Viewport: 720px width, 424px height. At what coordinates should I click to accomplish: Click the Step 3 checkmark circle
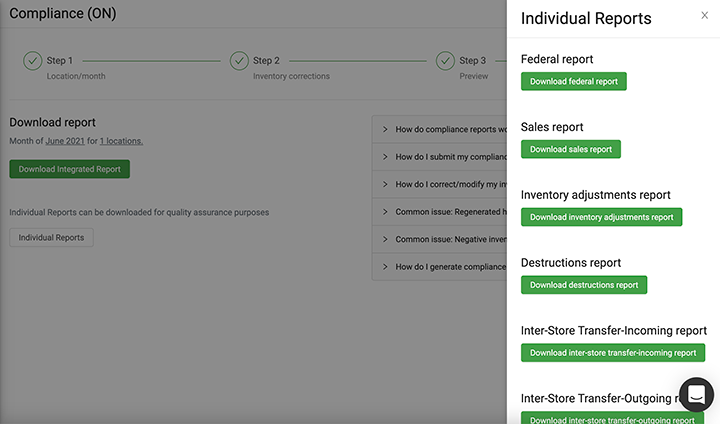click(x=445, y=61)
